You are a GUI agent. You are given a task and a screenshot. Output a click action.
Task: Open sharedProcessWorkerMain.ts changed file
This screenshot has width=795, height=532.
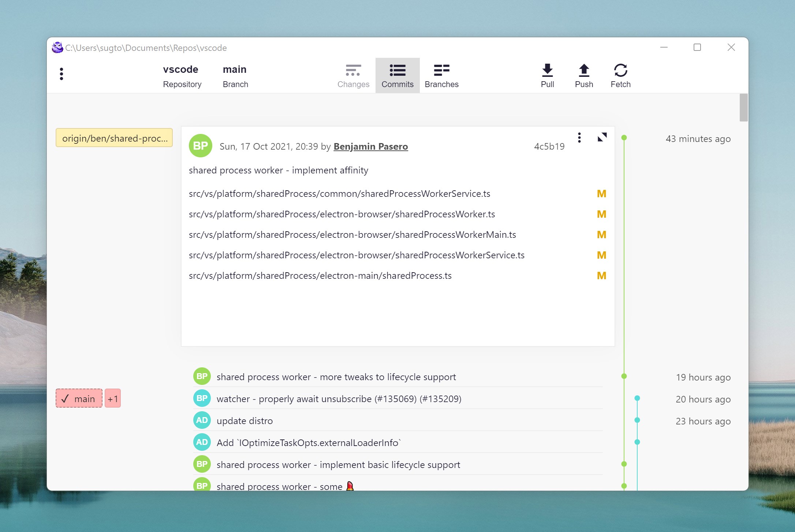352,235
